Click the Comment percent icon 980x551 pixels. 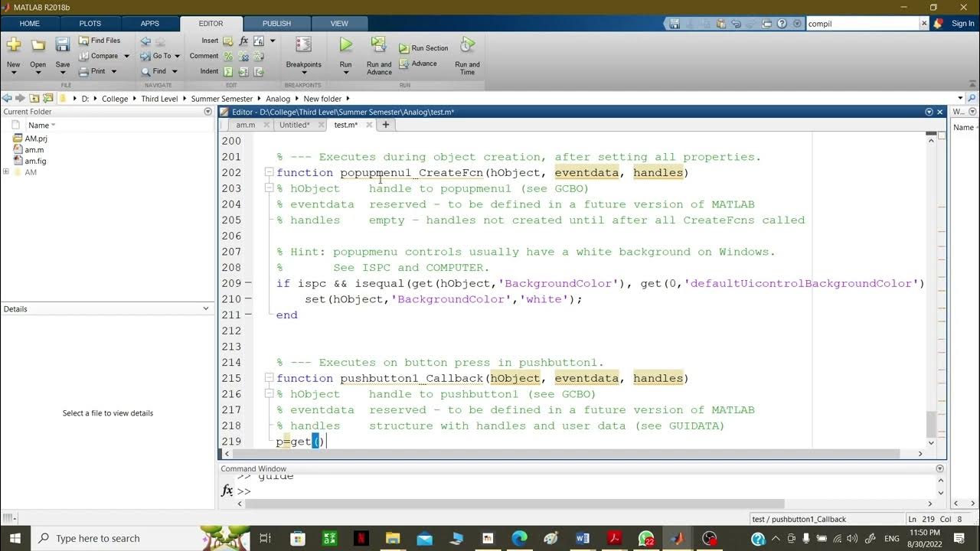click(x=228, y=57)
